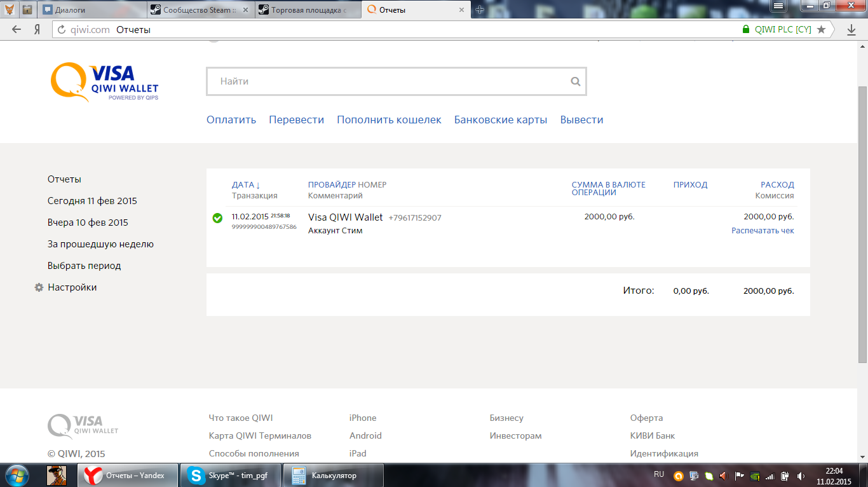Click the RU language indicator
The width and height of the screenshot is (868, 487).
click(659, 475)
